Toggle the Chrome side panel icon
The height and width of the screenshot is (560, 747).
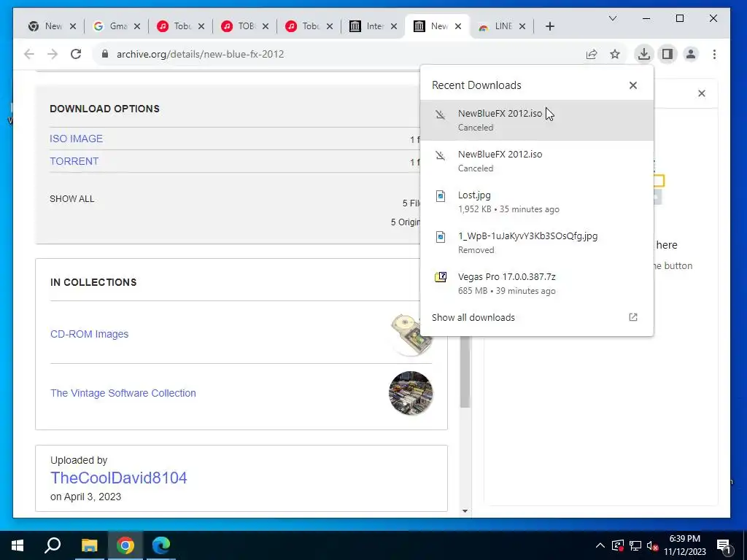click(667, 54)
